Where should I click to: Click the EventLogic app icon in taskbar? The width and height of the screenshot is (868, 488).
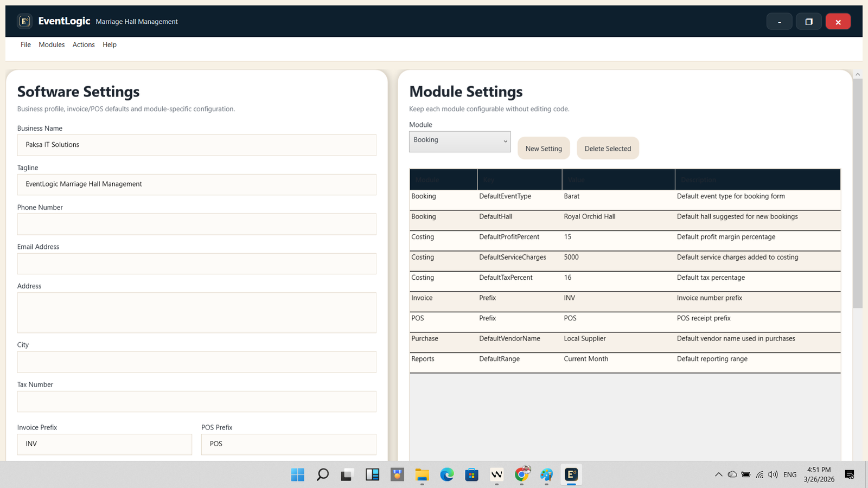(x=571, y=475)
